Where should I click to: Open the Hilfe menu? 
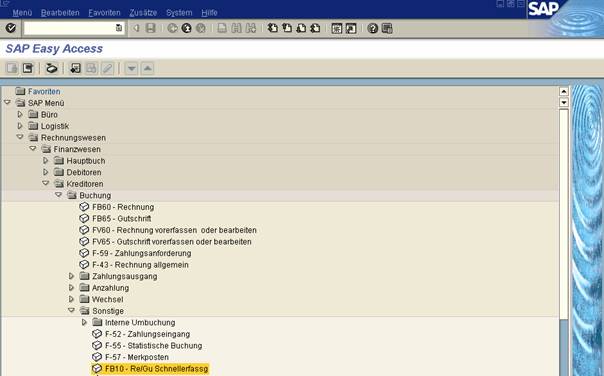[209, 13]
